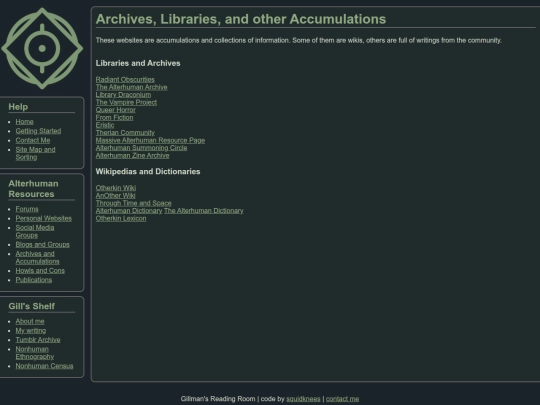Click the Libraries and Archives heading
Screen dimensions: 540x405
coord(138,63)
